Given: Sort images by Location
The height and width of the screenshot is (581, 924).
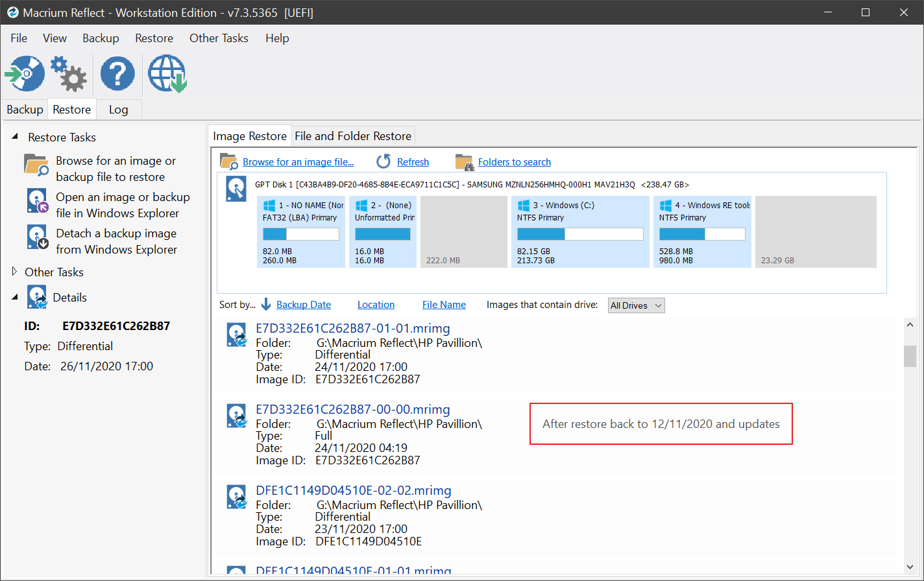Looking at the screenshot, I should point(376,305).
